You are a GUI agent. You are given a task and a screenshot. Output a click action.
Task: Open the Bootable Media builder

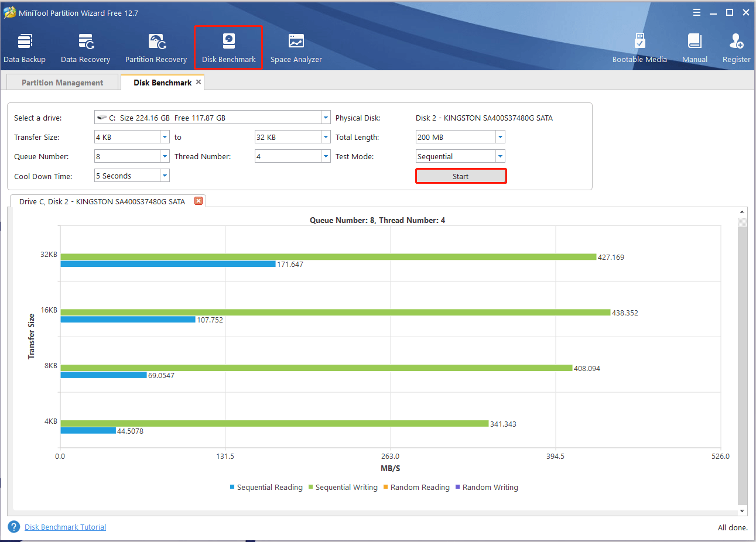(x=639, y=48)
